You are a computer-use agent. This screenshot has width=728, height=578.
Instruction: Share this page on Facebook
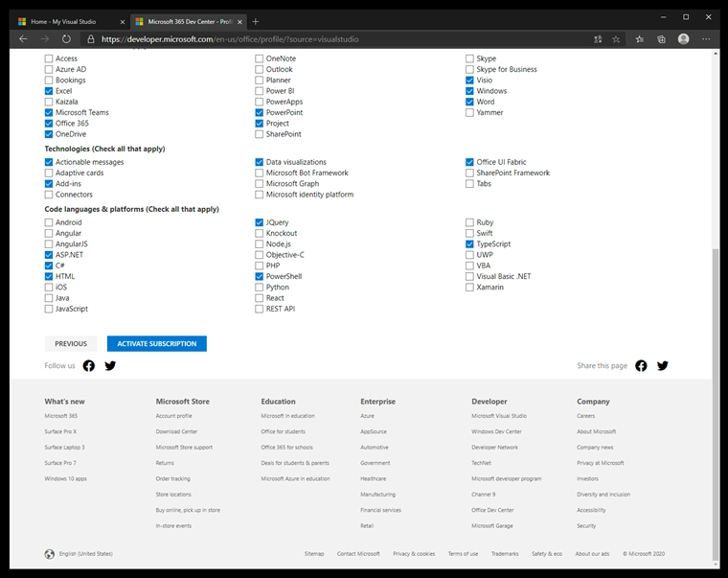[x=641, y=365]
